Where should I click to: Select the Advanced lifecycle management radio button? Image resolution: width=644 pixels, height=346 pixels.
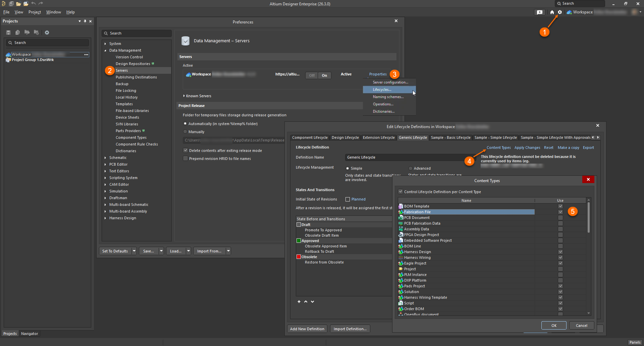click(410, 168)
